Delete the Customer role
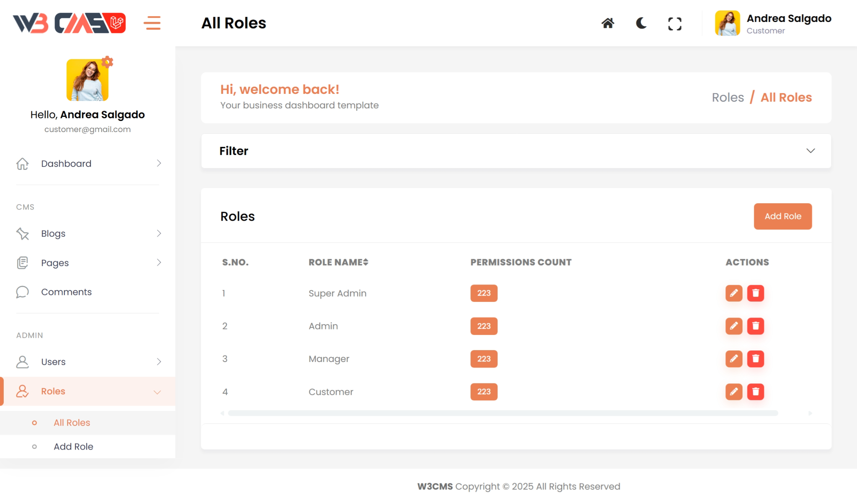This screenshot has height=504, width=857. pos(755,392)
